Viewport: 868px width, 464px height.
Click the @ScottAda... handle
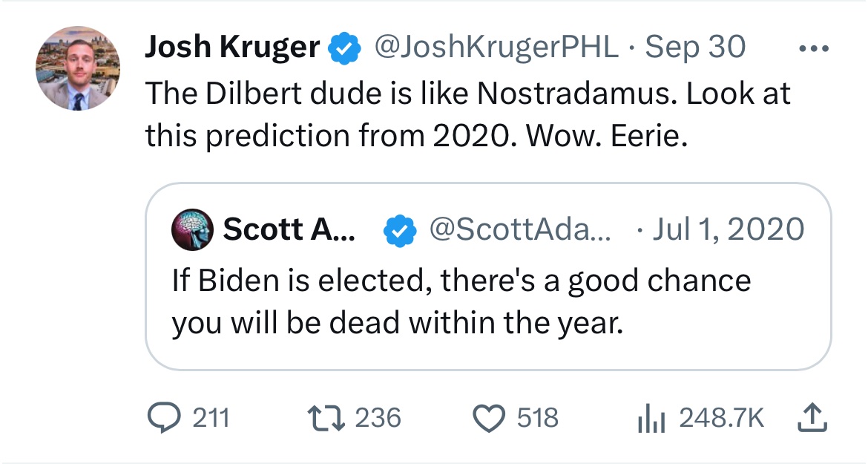(519, 230)
